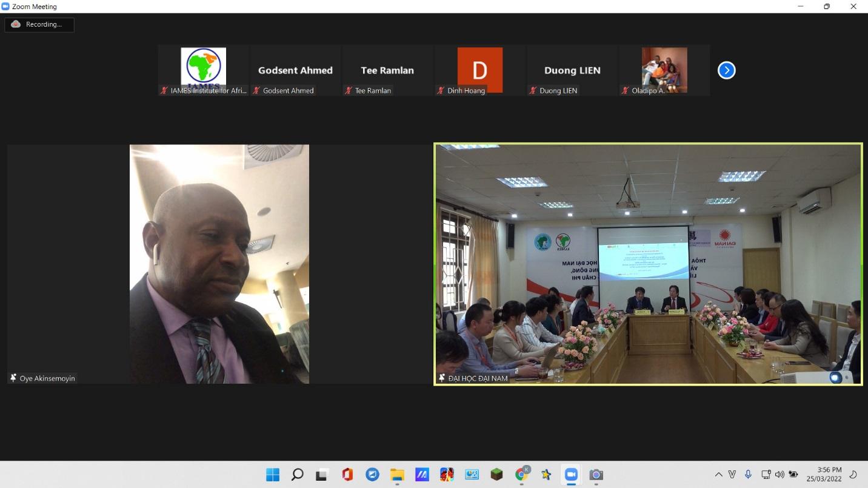Viewport: 868px width, 488px height.
Task: Select the IAMES Institute participant thumbnail
Action: pos(204,68)
